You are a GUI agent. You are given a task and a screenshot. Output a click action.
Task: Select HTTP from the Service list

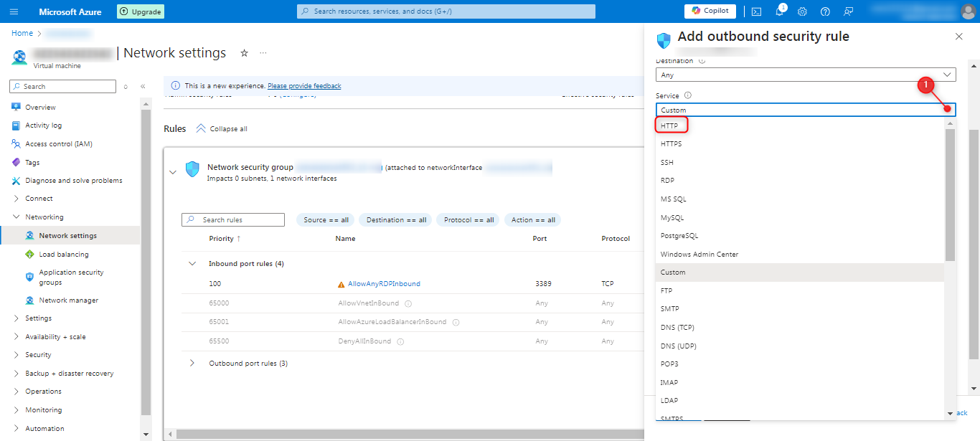[669, 125]
